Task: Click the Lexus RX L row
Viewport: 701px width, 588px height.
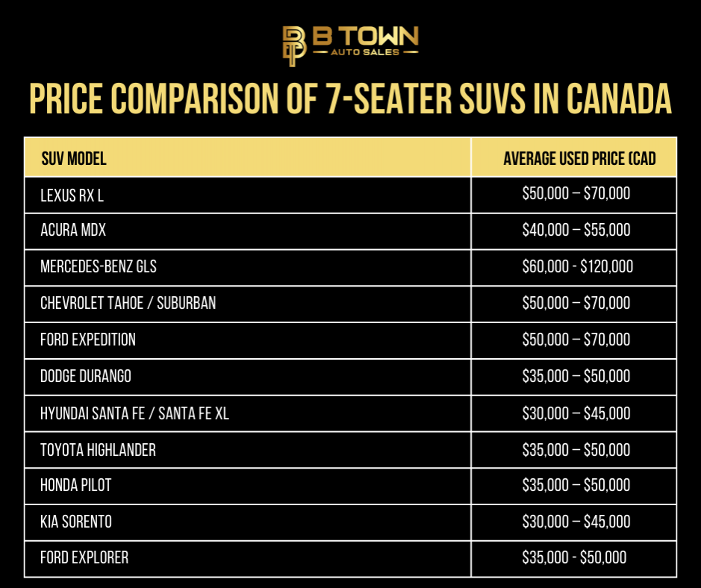Action: point(351,196)
